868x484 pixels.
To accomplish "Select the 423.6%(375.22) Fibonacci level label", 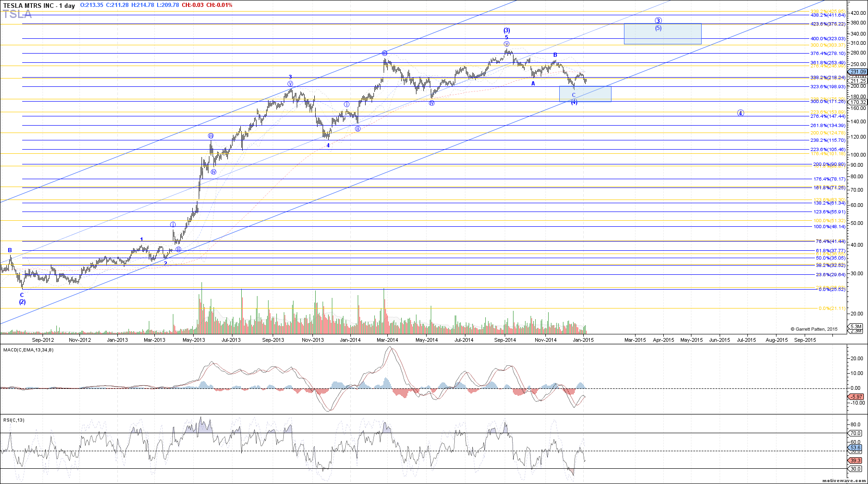I will (x=828, y=24).
